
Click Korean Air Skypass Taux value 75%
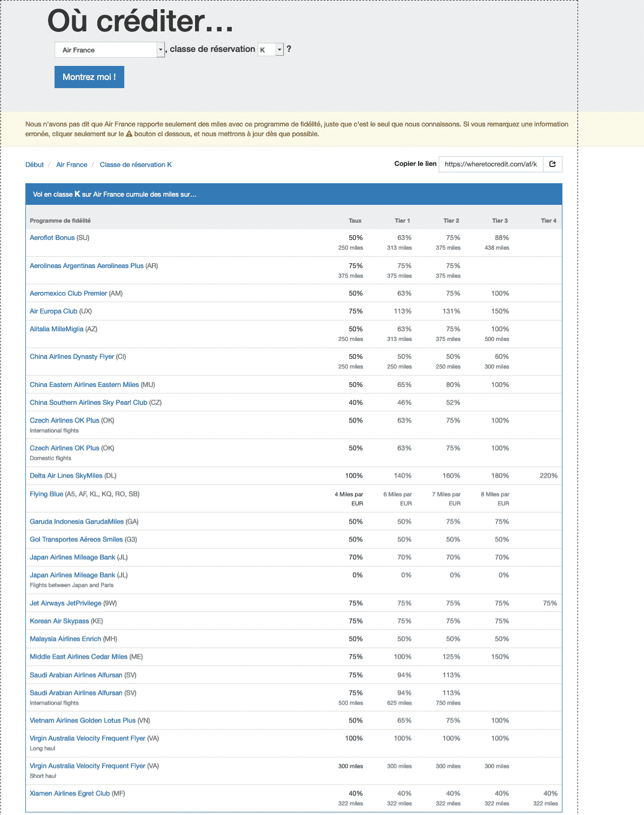coord(355,621)
